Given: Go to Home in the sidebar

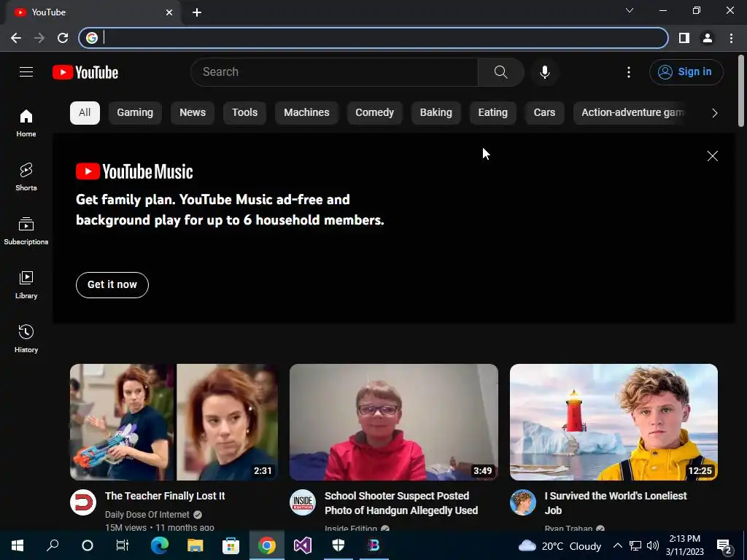Looking at the screenshot, I should point(26,122).
